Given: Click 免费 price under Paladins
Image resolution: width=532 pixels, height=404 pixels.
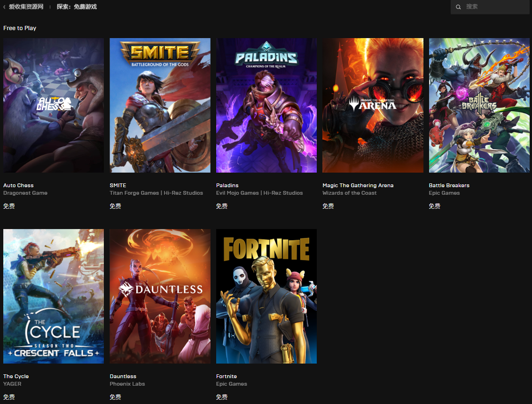Looking at the screenshot, I should 222,206.
